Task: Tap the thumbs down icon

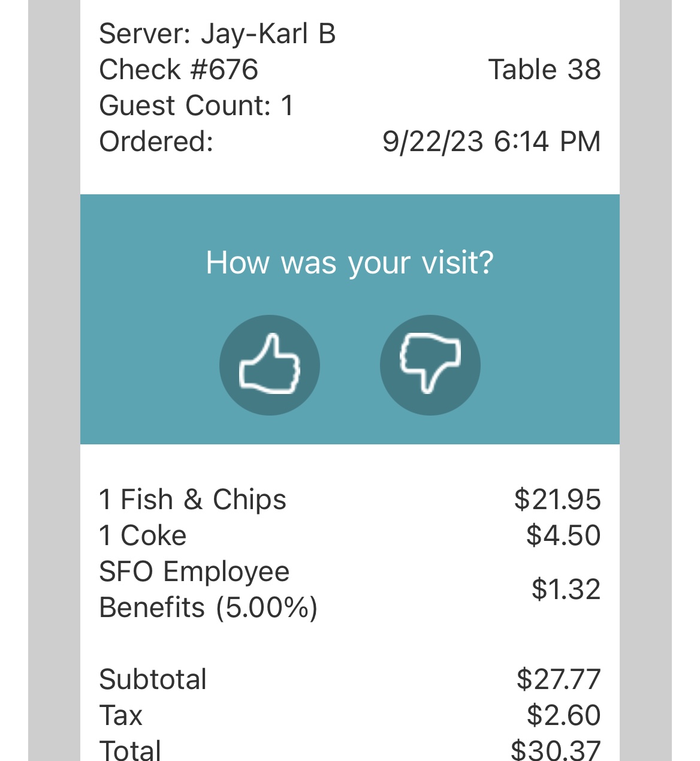Action: 430,365
